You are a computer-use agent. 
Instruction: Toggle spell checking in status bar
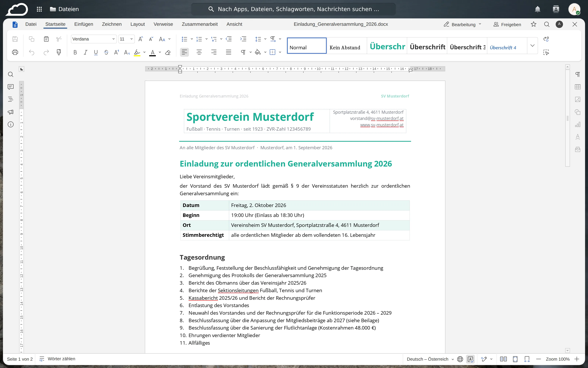[x=470, y=359]
